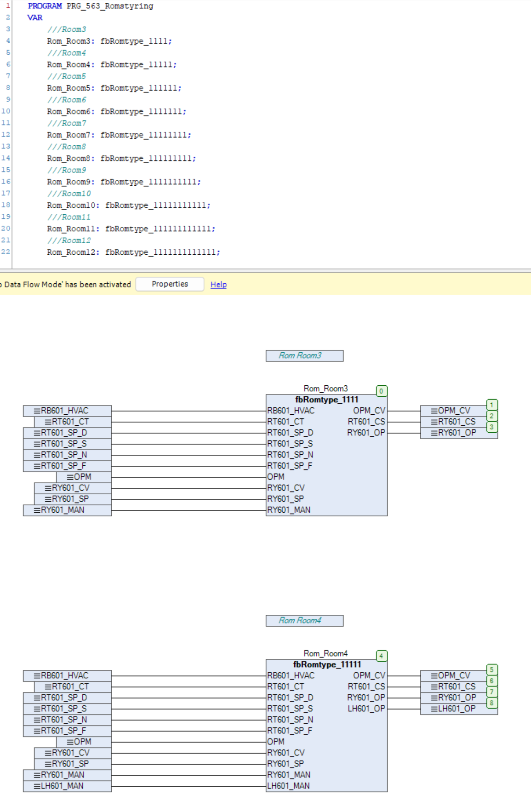This screenshot has width=531, height=812.
Task: Select RT601_SP_F input box feeding Rom_Room3
Action: point(67,466)
